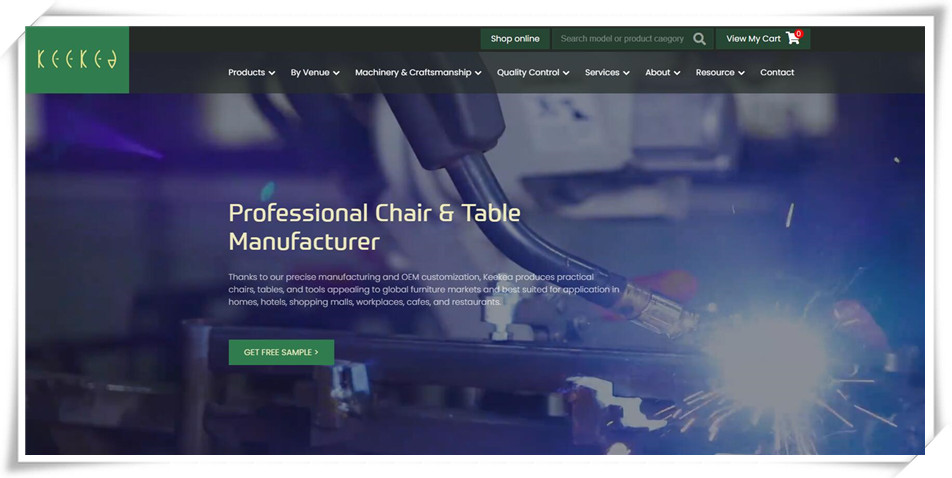Open the Quality Control menu item

528,72
